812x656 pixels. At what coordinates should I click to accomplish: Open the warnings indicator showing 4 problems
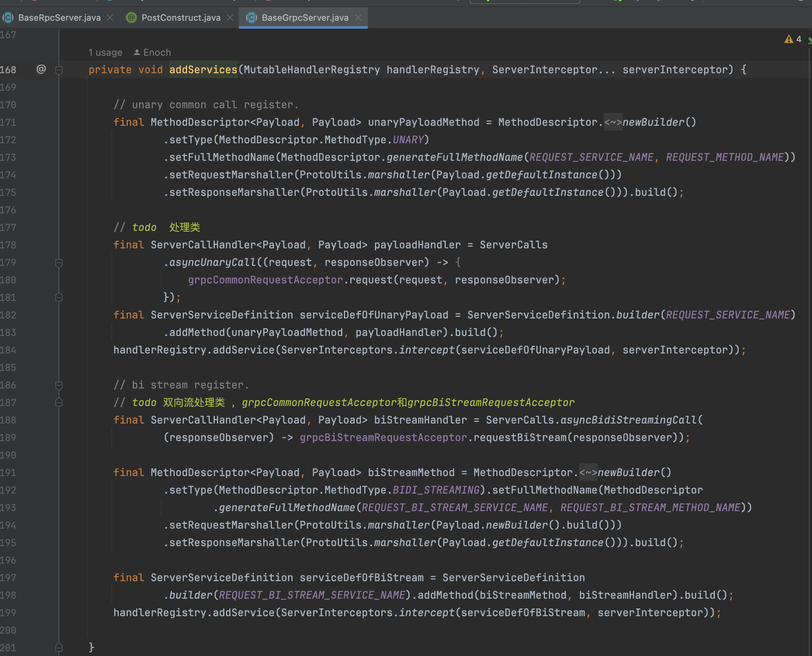[x=793, y=39]
